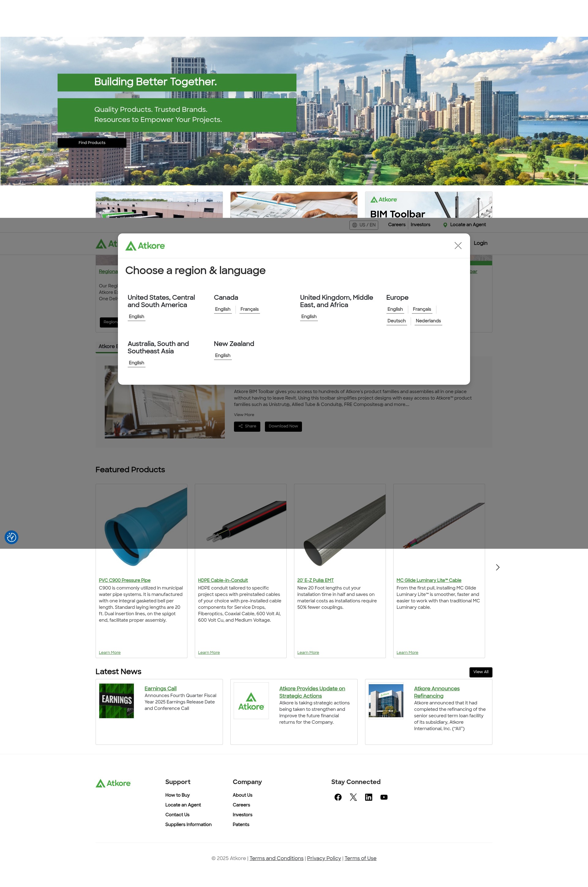The width and height of the screenshot is (588, 887).
Task: Click Learn More for MC Glide Cable
Action: 407,653
